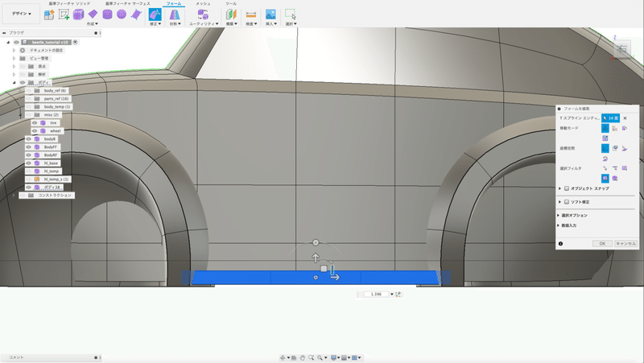The image size is (644, 363).
Task: Click OK in the フォームを編集 dialog
Action: pos(602,244)
